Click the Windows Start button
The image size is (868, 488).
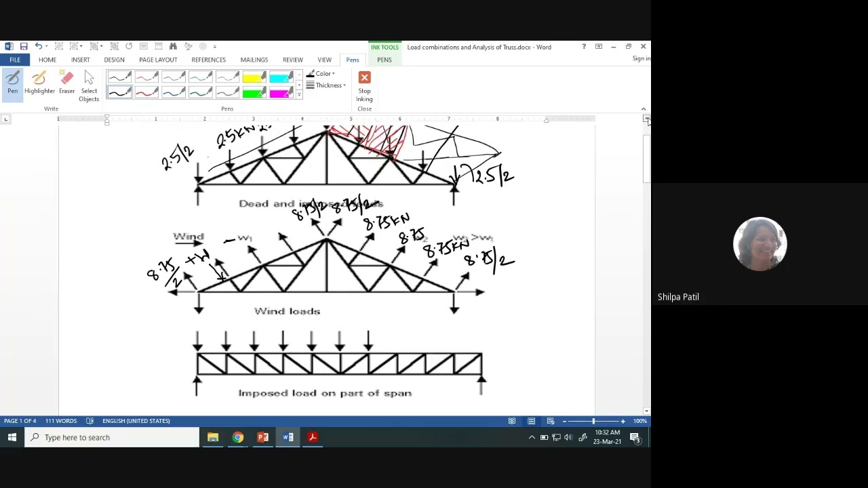[x=12, y=437]
